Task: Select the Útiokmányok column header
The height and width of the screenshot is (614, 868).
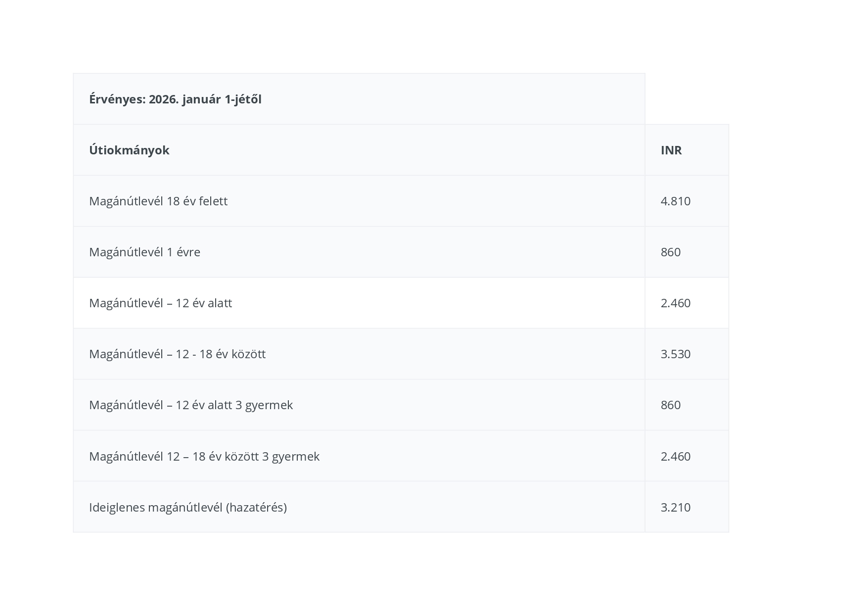Action: click(129, 150)
